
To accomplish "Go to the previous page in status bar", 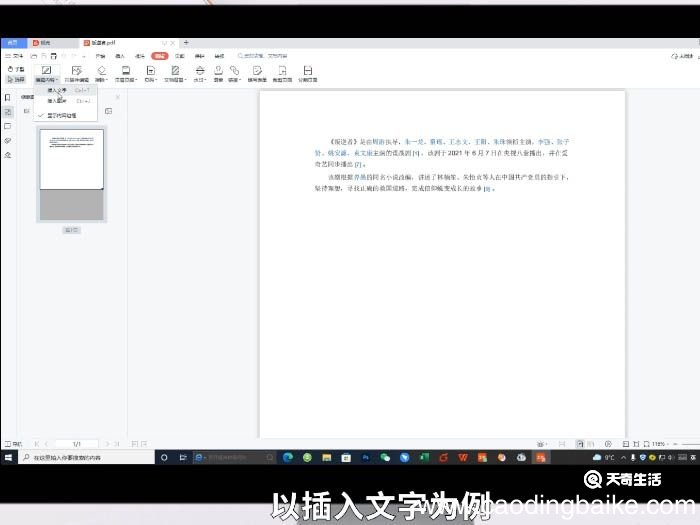I will click(x=46, y=444).
